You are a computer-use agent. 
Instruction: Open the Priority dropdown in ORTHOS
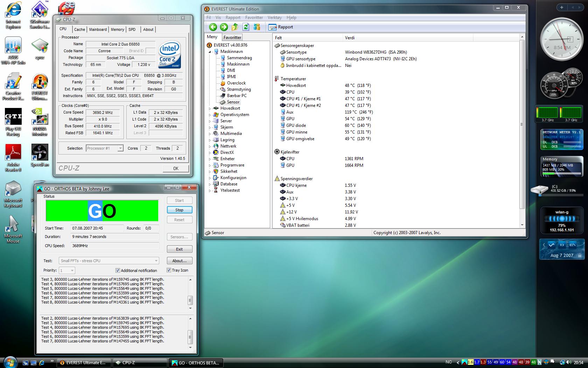tap(67, 271)
